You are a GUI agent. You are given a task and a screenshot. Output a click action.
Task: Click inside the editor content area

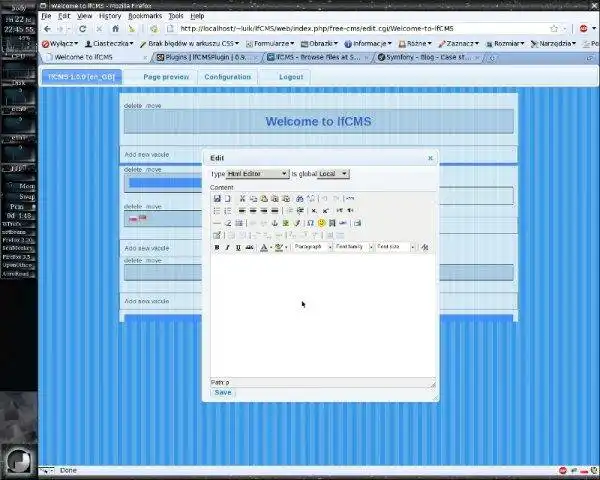(x=323, y=316)
